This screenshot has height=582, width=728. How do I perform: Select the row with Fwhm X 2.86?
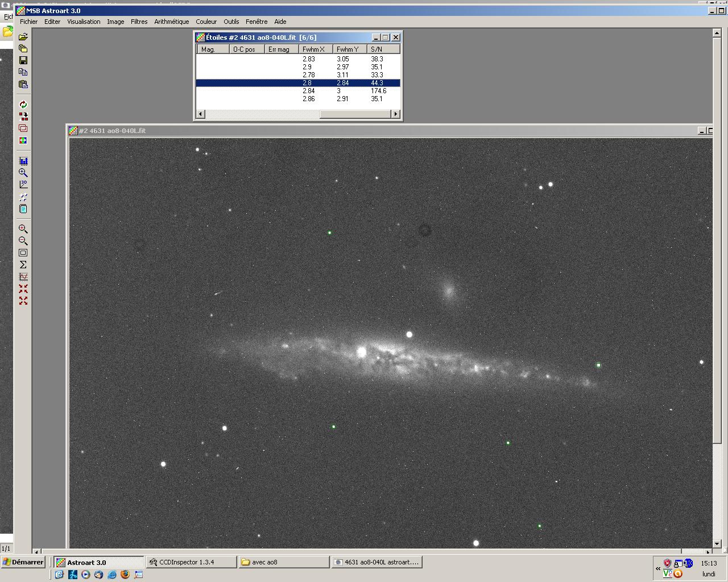(299, 99)
